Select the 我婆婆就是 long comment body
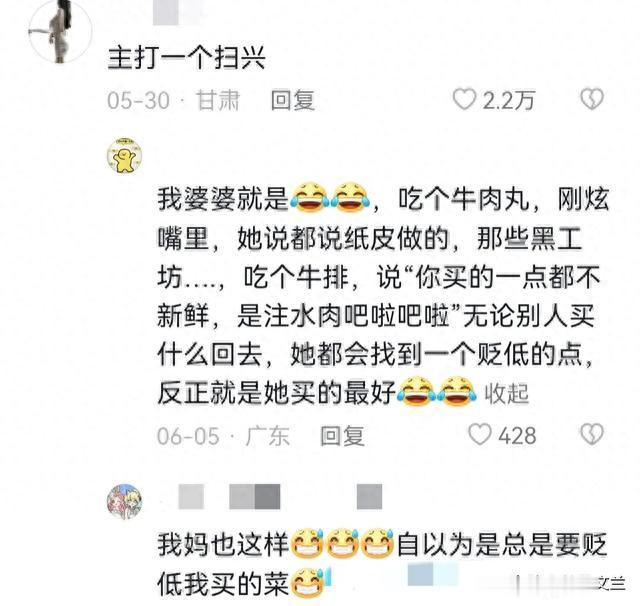Viewport: 640px width, 606px height. (383, 296)
